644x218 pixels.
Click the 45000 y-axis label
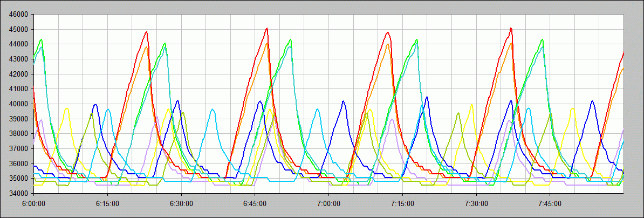tap(18, 29)
